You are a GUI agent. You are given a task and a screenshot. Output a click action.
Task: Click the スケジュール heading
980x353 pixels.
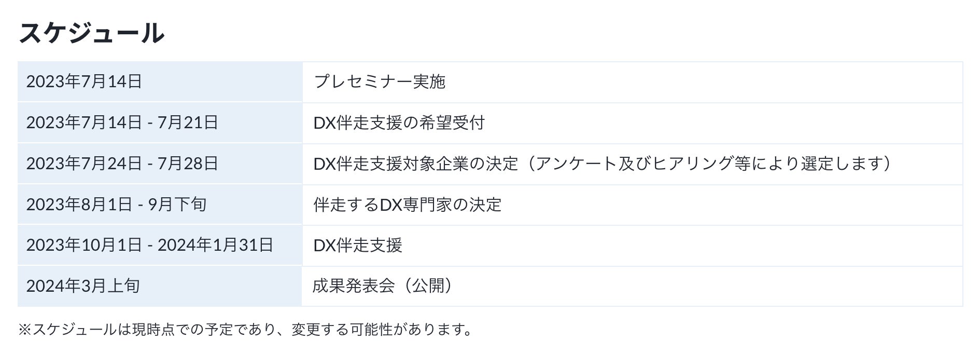click(92, 33)
